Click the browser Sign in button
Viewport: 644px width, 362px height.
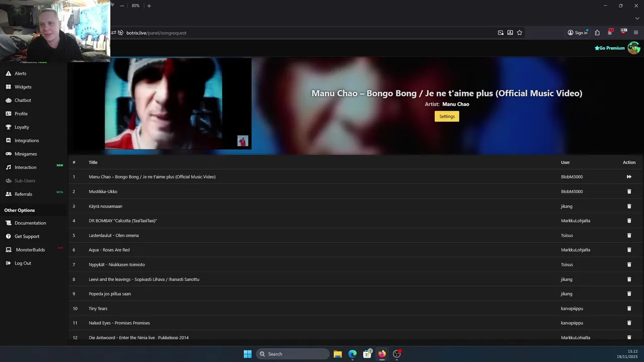(x=578, y=33)
